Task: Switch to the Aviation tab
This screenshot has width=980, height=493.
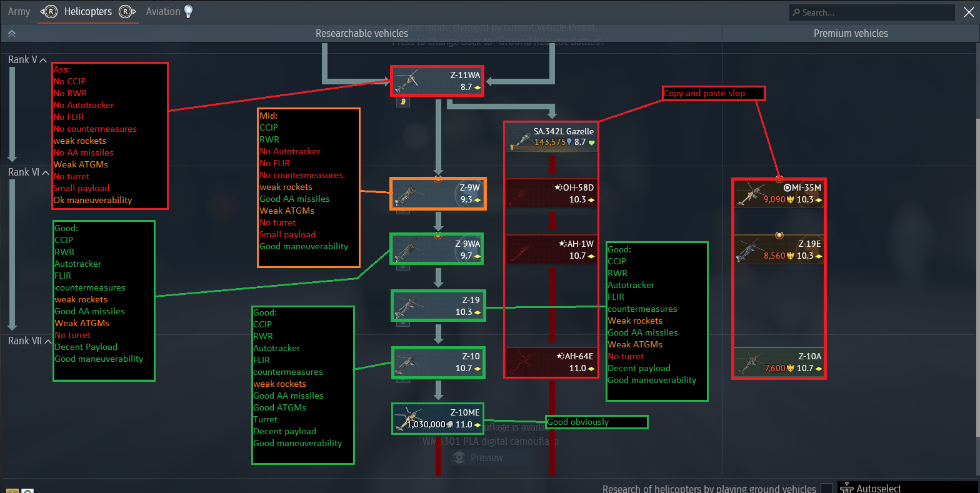Action: (x=162, y=11)
